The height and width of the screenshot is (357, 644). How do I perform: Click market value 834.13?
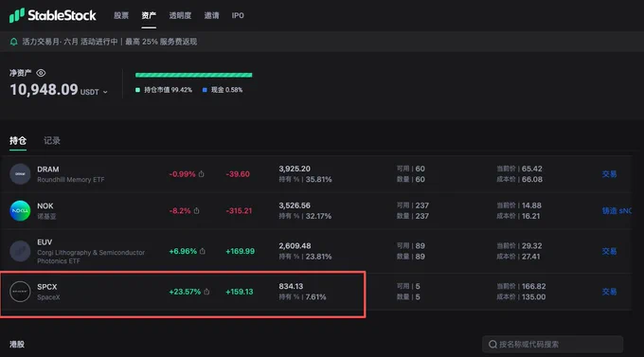point(291,286)
